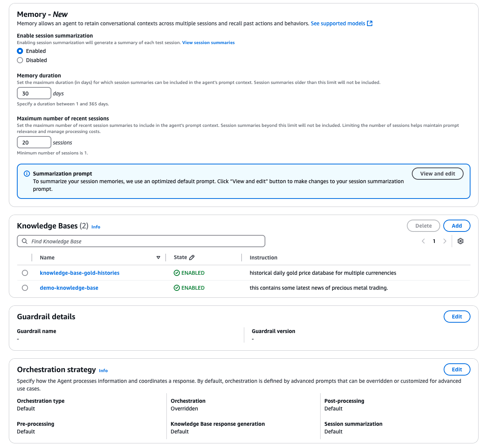Select the demo-knowledge-base row radio button
This screenshot has height=448, width=482.
25,288
